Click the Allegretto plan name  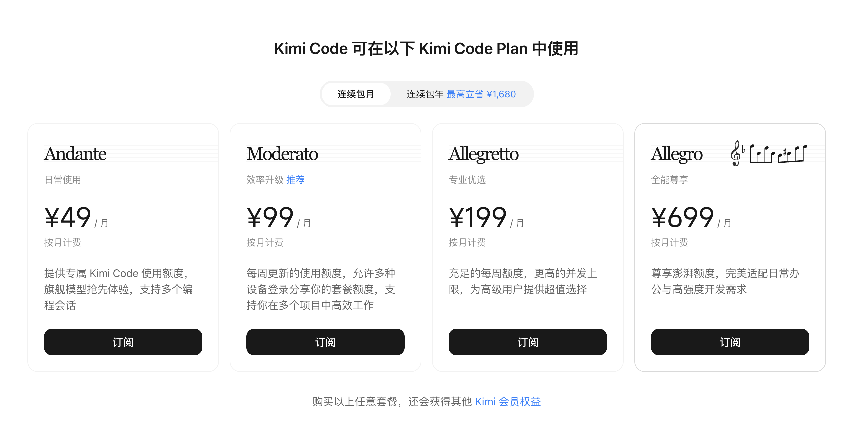[x=483, y=154]
